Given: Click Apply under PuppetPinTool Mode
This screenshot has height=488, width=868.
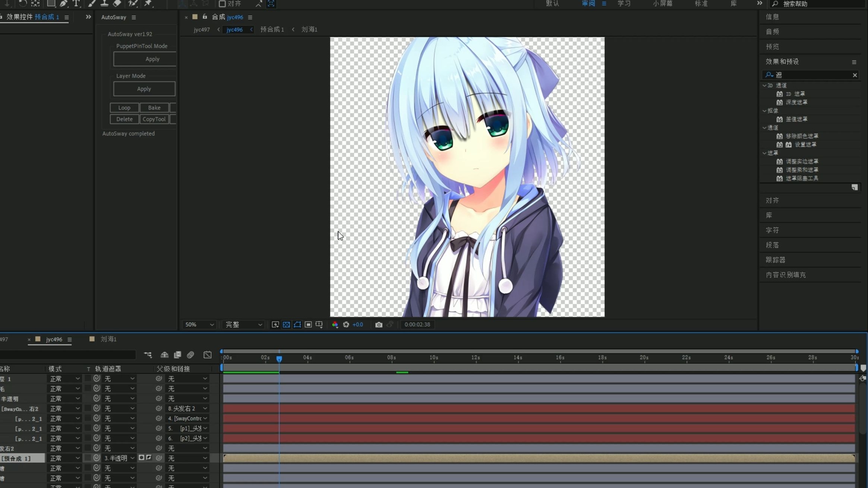Looking at the screenshot, I should coord(145,59).
